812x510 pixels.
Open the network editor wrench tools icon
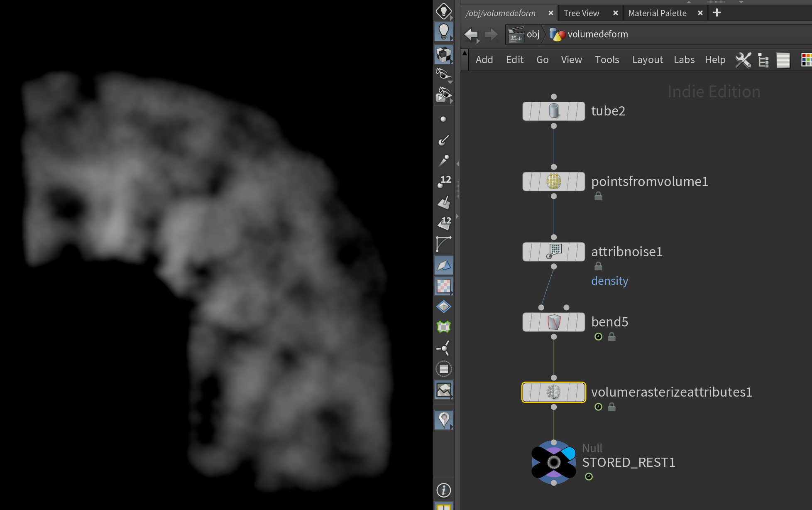click(743, 60)
